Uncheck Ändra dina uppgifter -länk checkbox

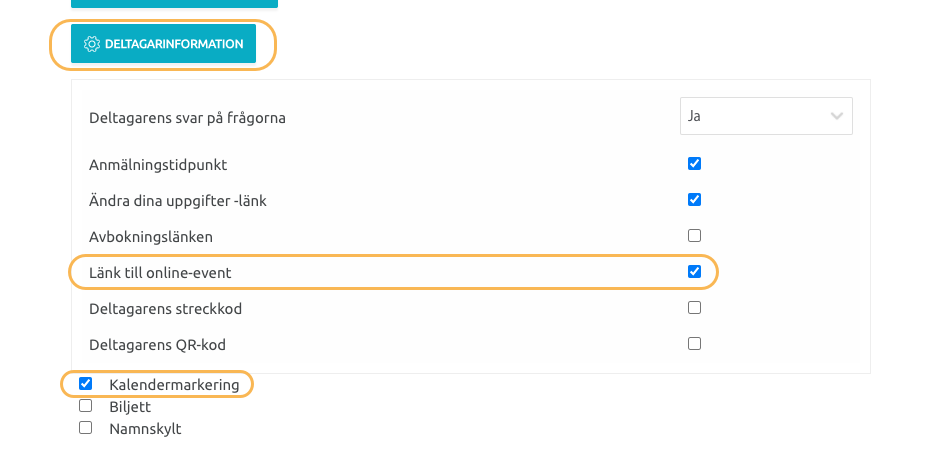(x=694, y=199)
